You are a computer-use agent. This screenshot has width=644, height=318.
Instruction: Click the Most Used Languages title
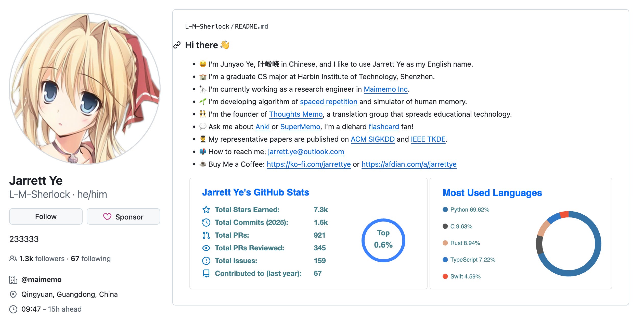tap(492, 193)
